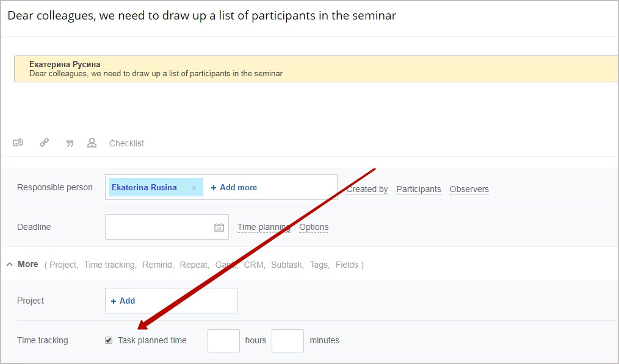Select the Participants tab link
The image size is (619, 364).
[x=418, y=189]
